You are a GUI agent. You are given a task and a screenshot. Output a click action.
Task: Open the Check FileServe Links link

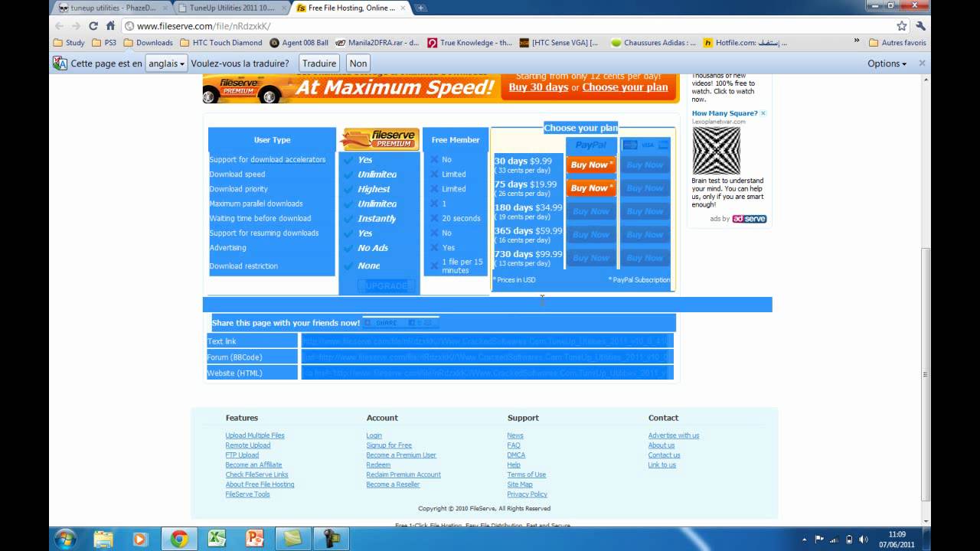click(x=256, y=474)
